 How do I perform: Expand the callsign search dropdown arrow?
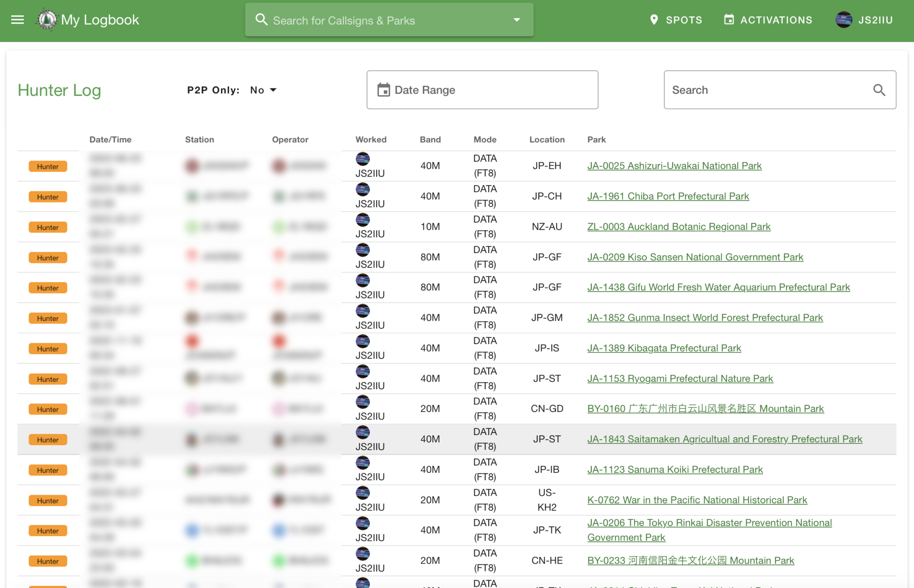[x=517, y=20]
